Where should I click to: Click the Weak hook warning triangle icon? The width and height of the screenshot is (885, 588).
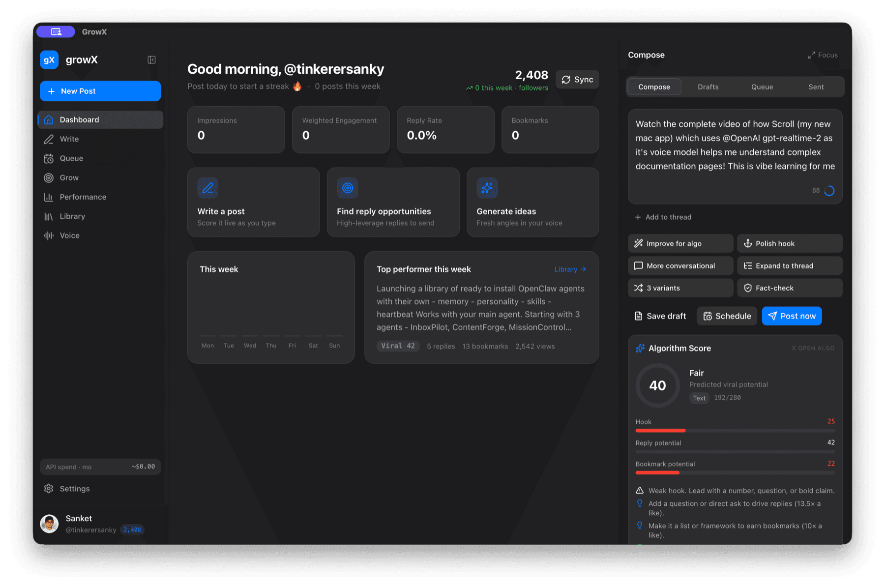(640, 491)
